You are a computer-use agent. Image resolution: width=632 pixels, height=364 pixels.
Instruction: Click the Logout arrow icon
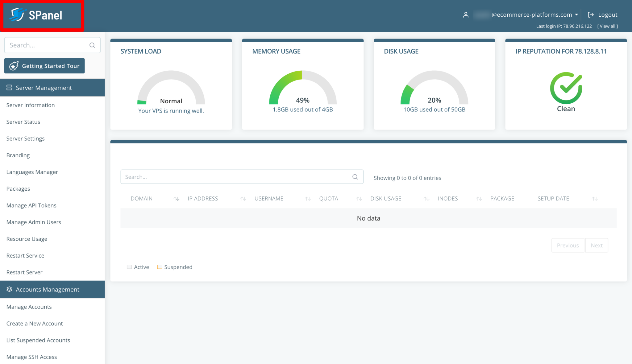tap(591, 15)
